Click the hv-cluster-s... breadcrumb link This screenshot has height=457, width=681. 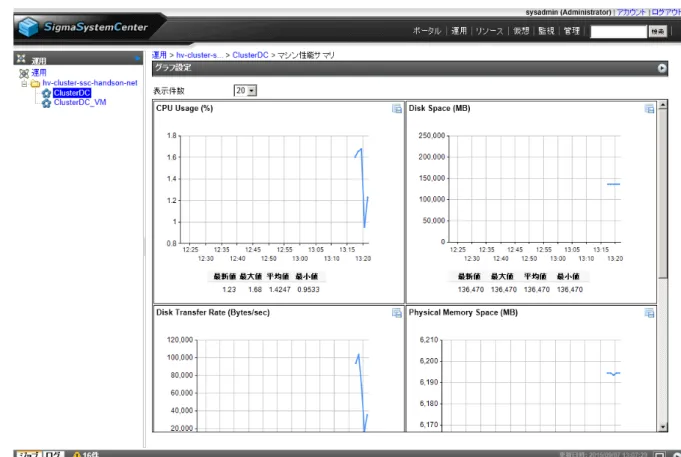click(x=200, y=55)
